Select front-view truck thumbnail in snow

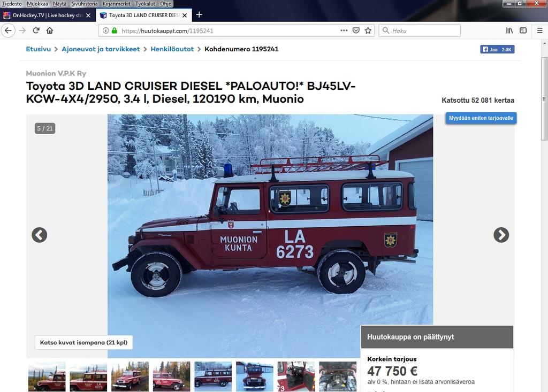click(254, 376)
